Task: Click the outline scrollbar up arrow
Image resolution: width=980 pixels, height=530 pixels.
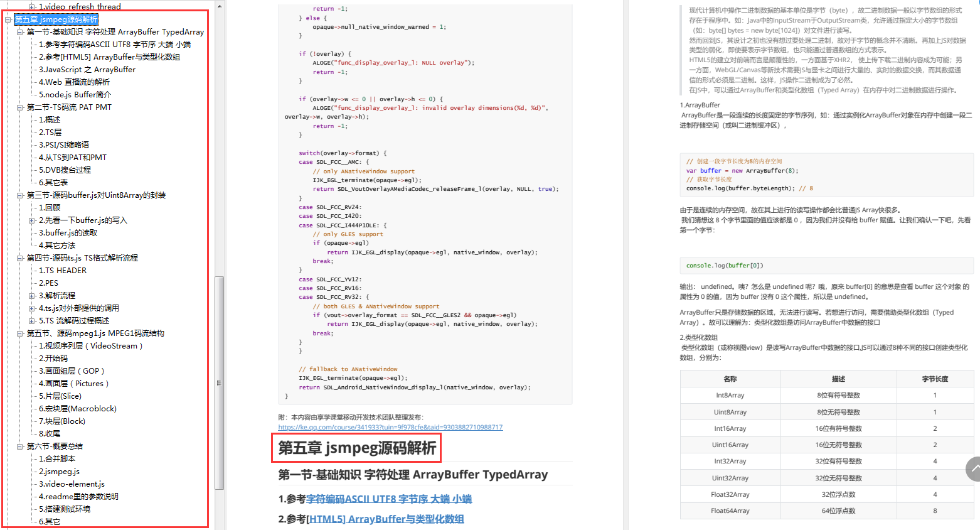Action: 219,6
